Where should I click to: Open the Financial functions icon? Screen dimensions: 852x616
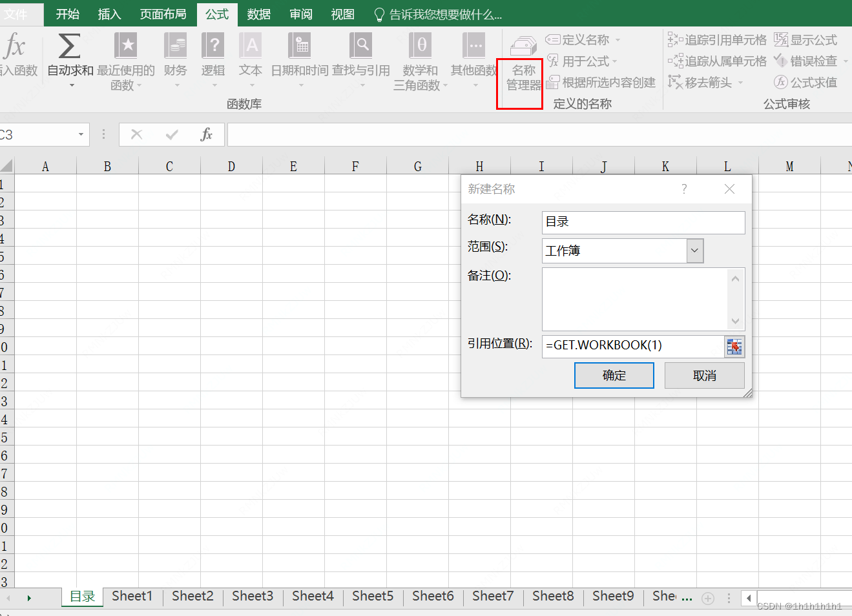tap(175, 46)
